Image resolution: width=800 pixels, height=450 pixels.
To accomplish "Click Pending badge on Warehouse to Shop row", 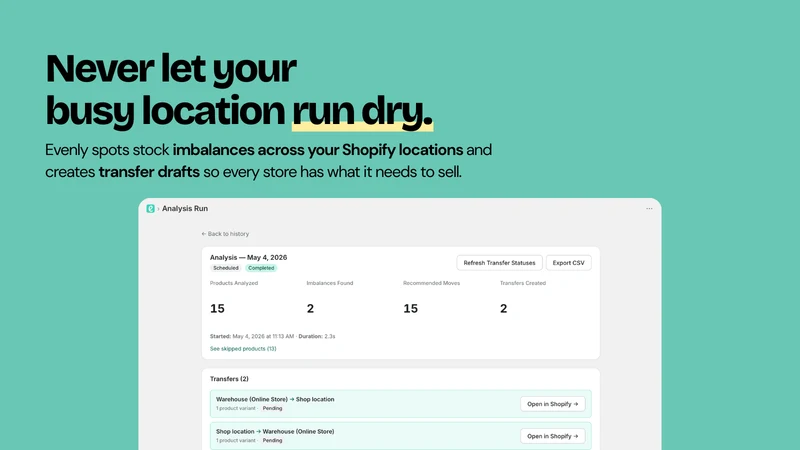I will tap(272, 408).
